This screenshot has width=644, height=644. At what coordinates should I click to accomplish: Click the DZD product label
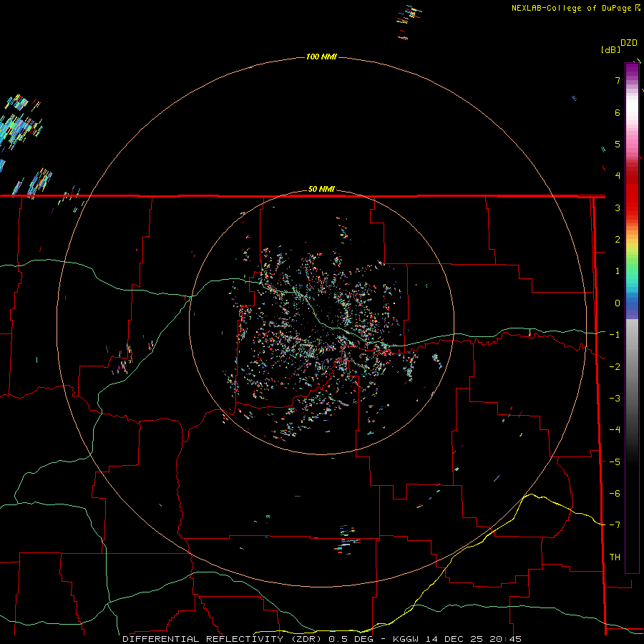[629, 43]
